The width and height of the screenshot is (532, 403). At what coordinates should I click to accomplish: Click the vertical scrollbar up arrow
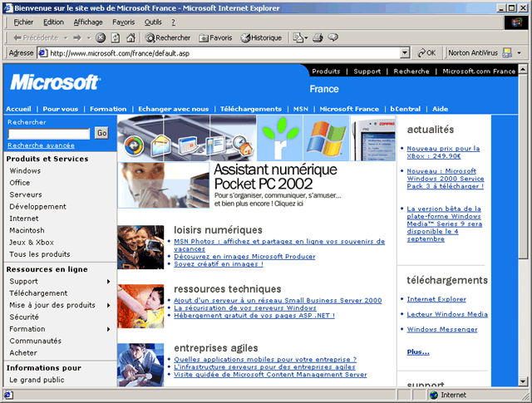523,69
